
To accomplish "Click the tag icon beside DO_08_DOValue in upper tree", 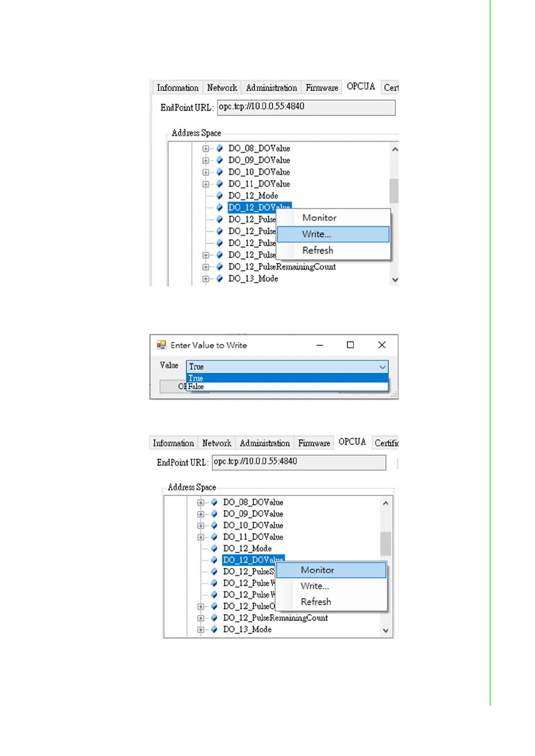I will point(220,148).
